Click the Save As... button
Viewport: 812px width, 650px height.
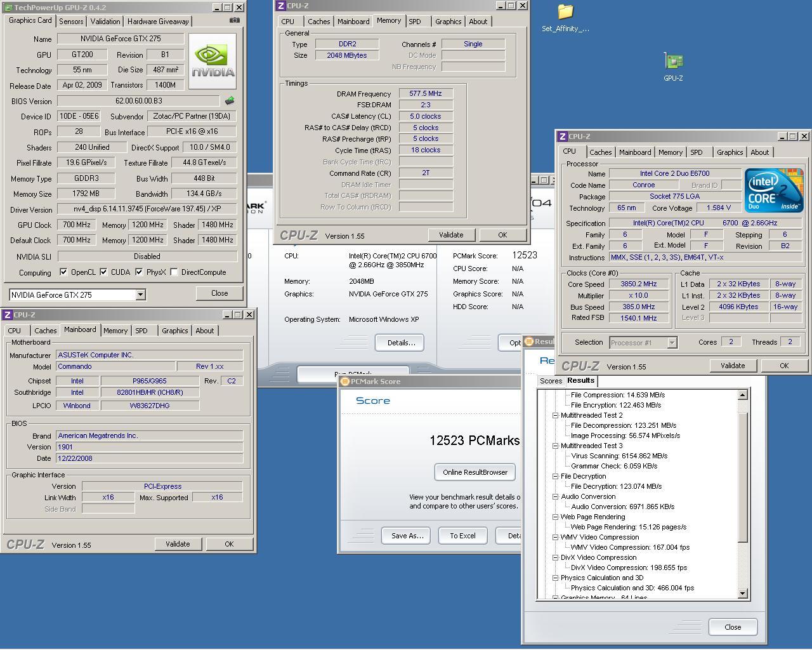click(407, 536)
